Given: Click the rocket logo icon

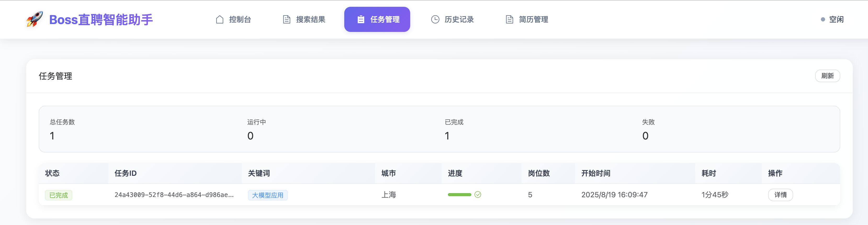Looking at the screenshot, I should tap(34, 19).
